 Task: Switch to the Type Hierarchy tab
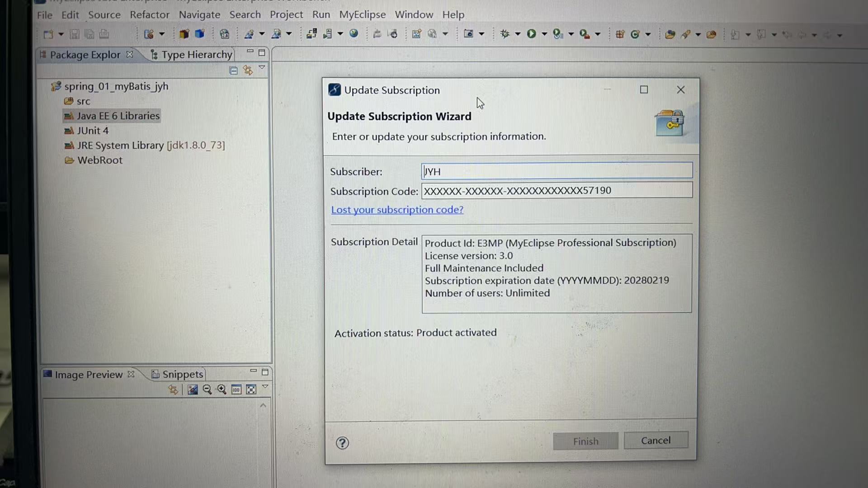click(x=192, y=55)
